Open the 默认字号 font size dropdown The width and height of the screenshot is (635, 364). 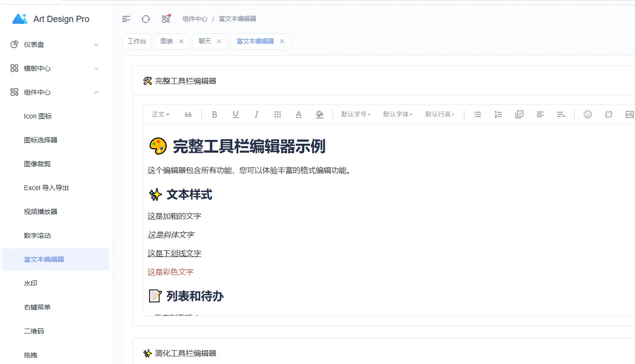coord(355,114)
